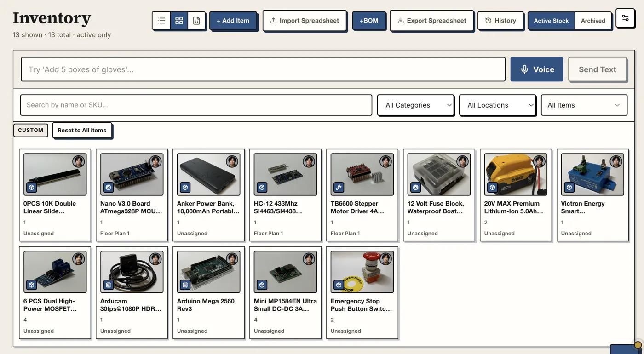This screenshot has height=354, width=644.
Task: Click avatar on Victron Energy Smart card
Action: point(616,161)
